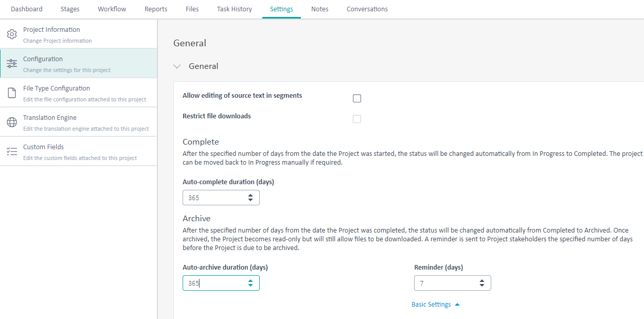
Task: Click the Auto-archive duration input field
Action: [x=216, y=282]
